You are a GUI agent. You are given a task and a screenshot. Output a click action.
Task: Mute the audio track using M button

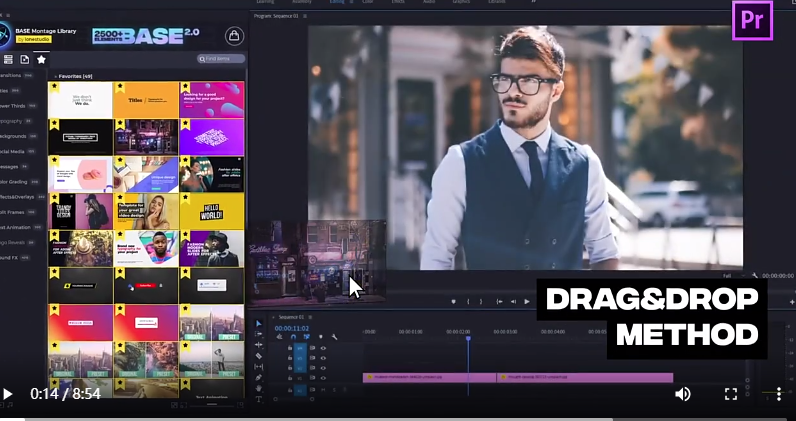click(323, 390)
